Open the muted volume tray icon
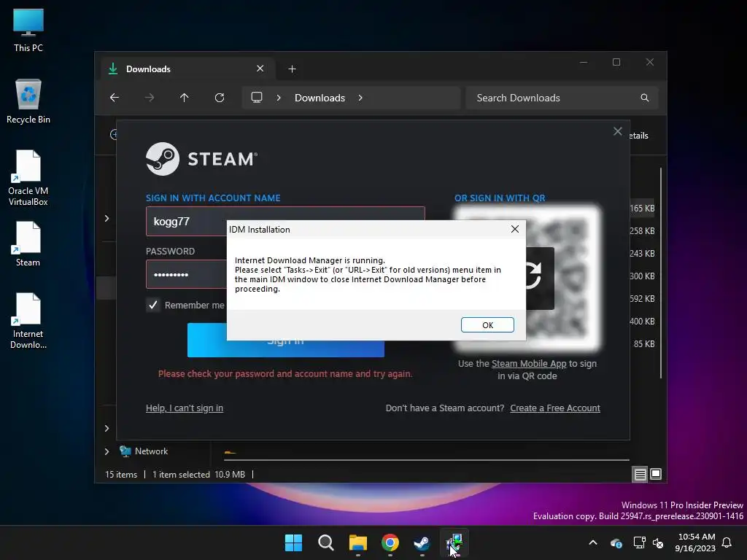Image resolution: width=747 pixels, height=560 pixels. click(659, 542)
